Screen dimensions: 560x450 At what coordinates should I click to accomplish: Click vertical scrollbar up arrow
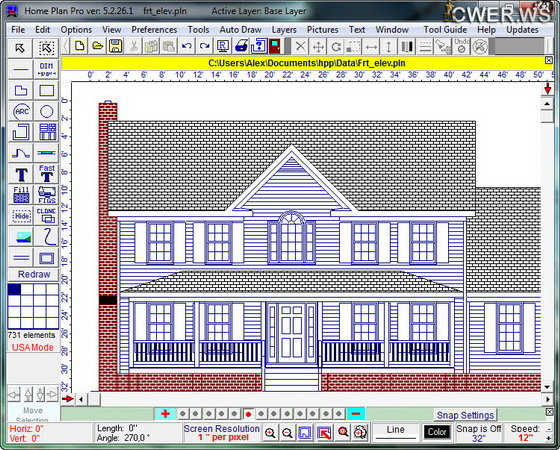(547, 104)
